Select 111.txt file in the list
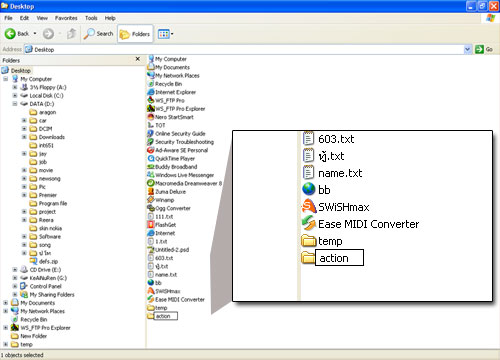 point(160,217)
